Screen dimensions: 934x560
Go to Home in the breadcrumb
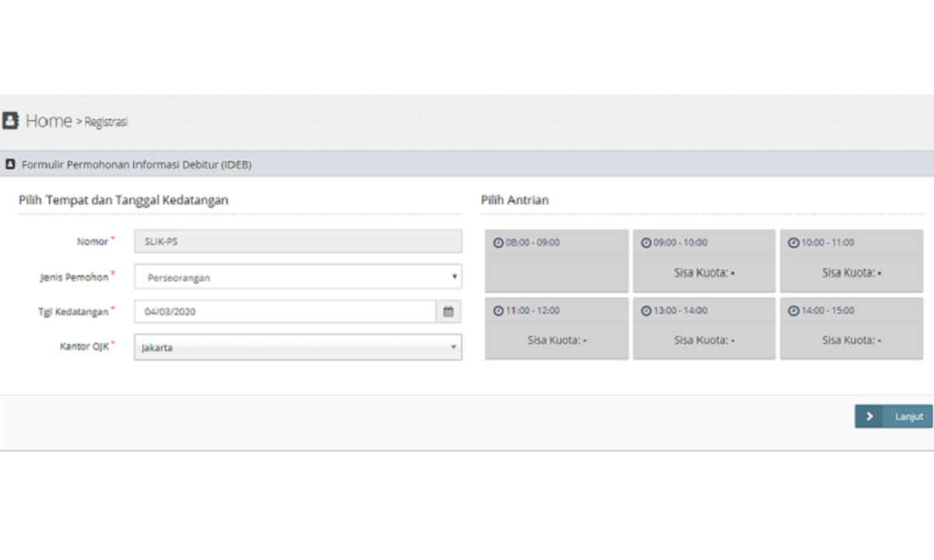tap(48, 121)
